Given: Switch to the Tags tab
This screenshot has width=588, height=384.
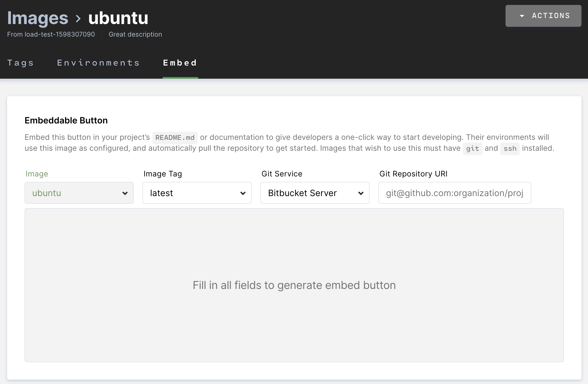Looking at the screenshot, I should tap(20, 63).
